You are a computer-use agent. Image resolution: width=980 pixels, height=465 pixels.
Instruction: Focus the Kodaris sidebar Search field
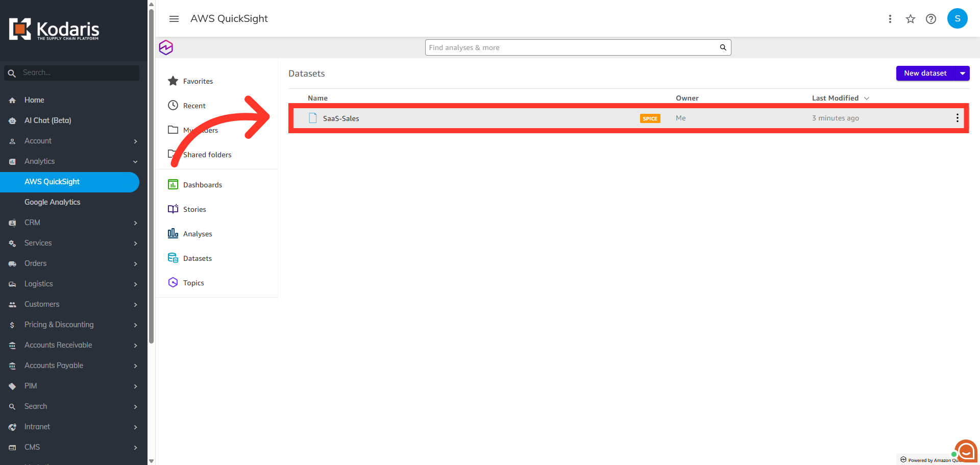click(x=71, y=73)
